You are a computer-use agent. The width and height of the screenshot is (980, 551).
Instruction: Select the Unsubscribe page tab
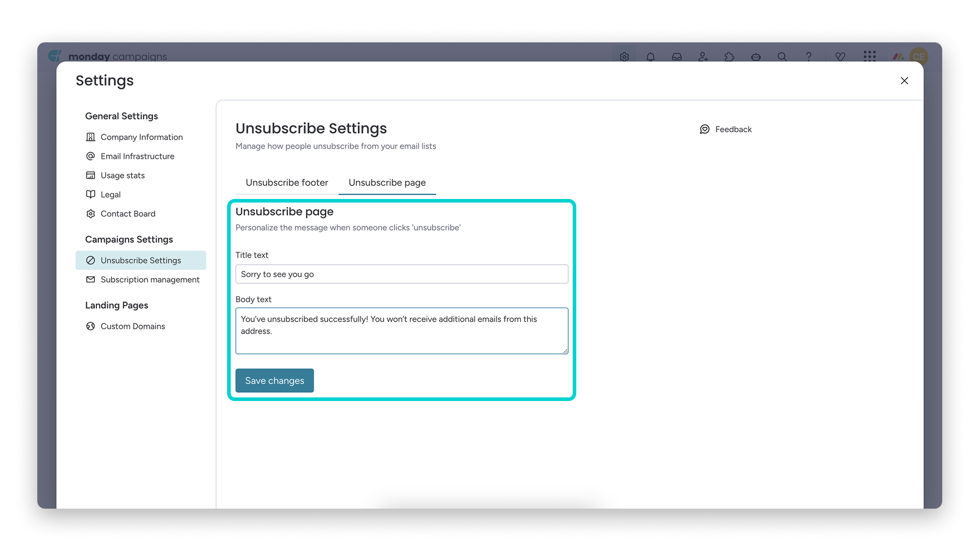tap(387, 183)
